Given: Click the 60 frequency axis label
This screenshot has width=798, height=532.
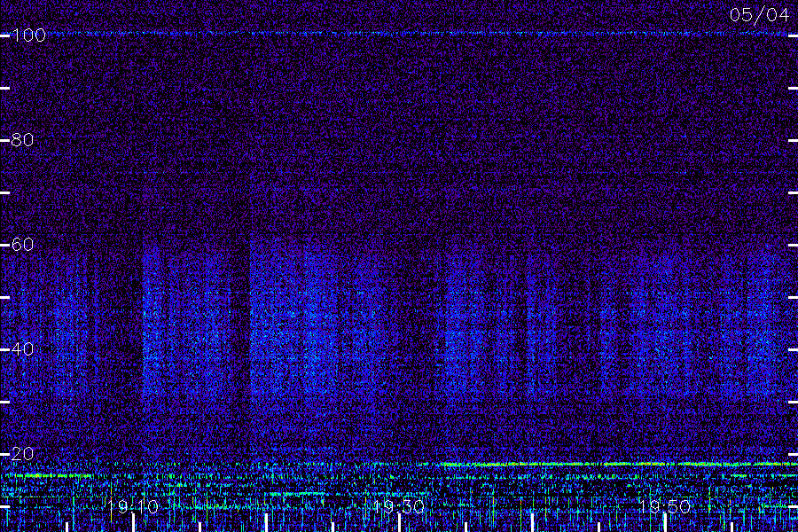Looking at the screenshot, I should 22,245.
